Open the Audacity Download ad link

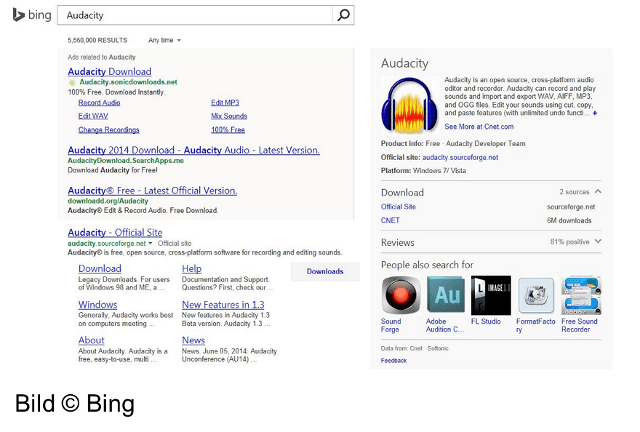(x=109, y=71)
